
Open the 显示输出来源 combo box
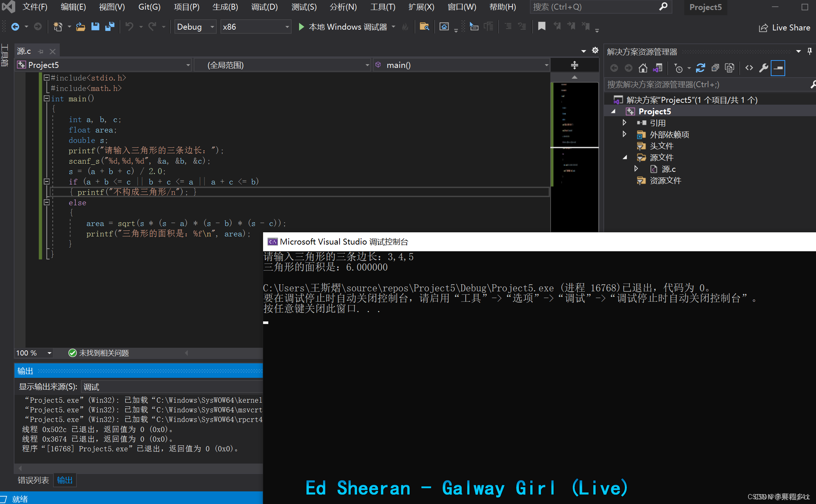coord(172,387)
